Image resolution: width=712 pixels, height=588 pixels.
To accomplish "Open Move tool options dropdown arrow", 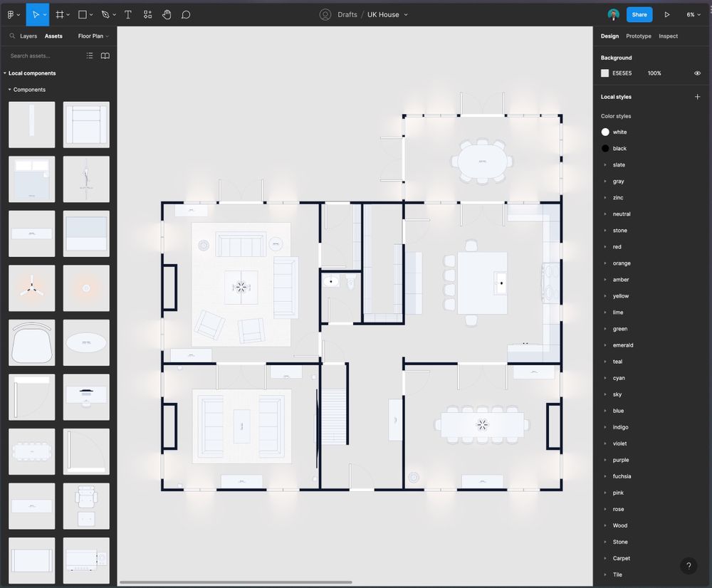I will coord(44,14).
